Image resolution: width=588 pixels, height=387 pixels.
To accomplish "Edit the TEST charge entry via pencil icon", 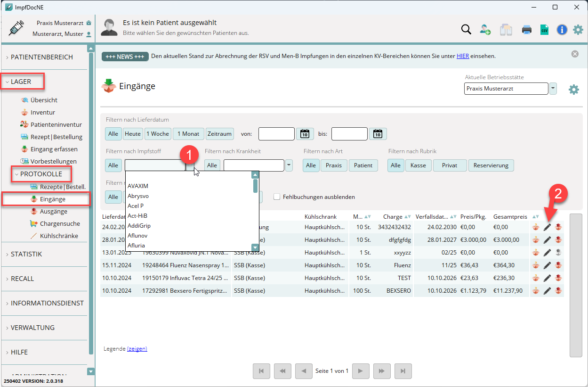I will click(x=547, y=278).
